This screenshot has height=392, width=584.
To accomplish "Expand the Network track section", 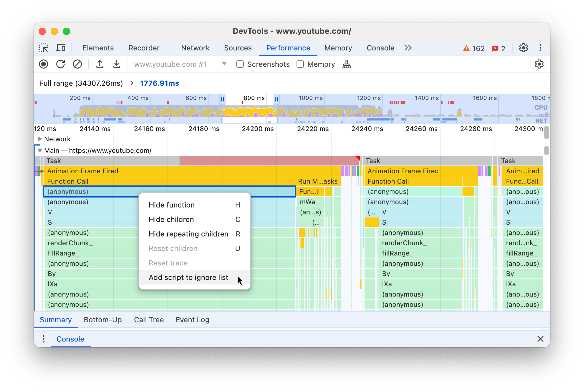I will pyautogui.click(x=40, y=139).
